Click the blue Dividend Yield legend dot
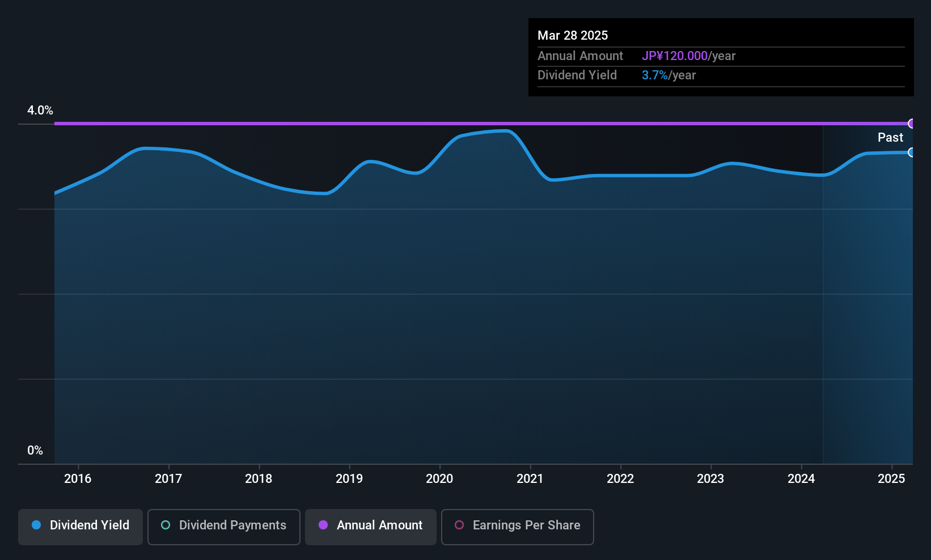 click(36, 525)
